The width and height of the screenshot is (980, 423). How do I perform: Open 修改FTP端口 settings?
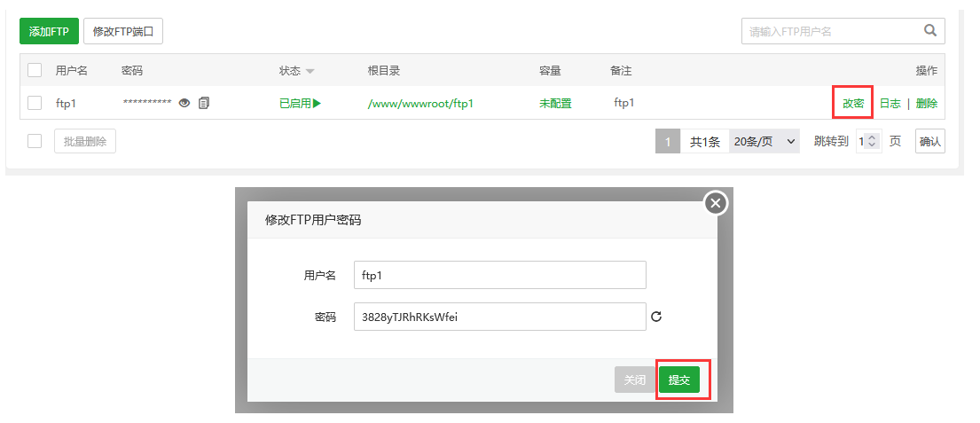(123, 31)
